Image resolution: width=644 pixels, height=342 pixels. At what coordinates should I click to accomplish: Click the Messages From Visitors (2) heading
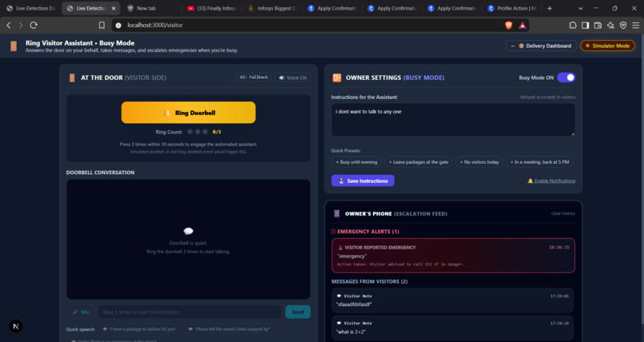point(369,281)
